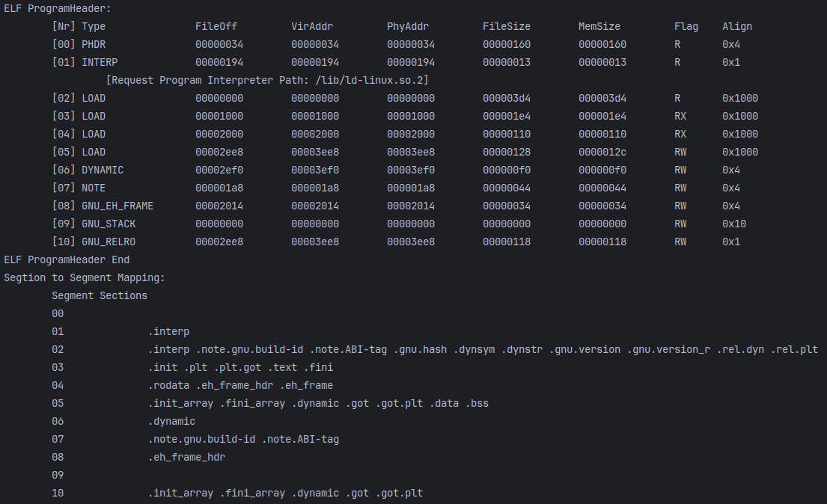Click the MemSize column header
This screenshot has height=504, width=827.
pyautogui.click(x=599, y=26)
